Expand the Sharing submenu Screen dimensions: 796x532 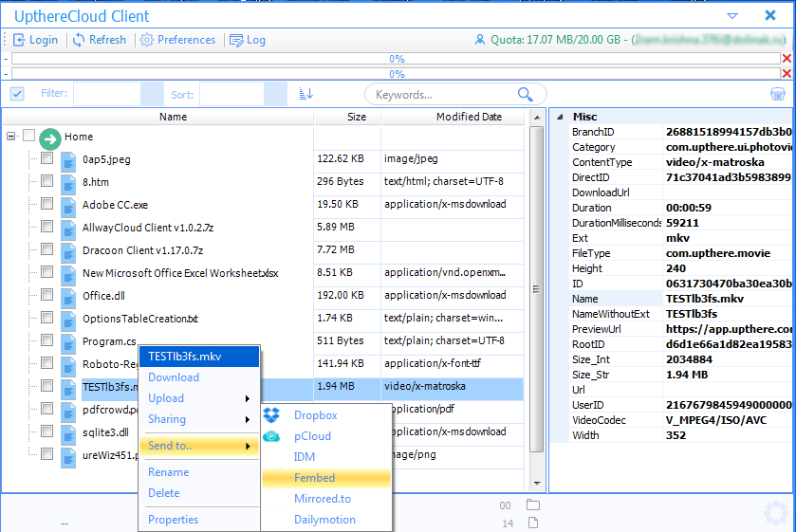tap(199, 419)
